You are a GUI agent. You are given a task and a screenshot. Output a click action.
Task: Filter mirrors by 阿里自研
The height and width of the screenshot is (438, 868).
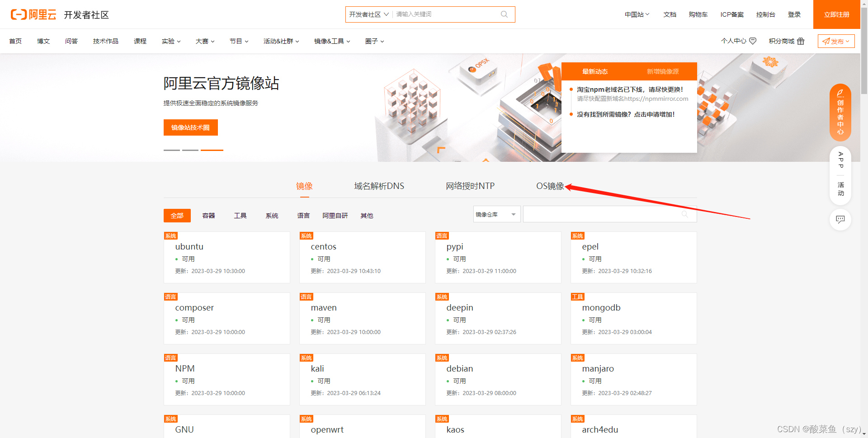pyautogui.click(x=335, y=216)
